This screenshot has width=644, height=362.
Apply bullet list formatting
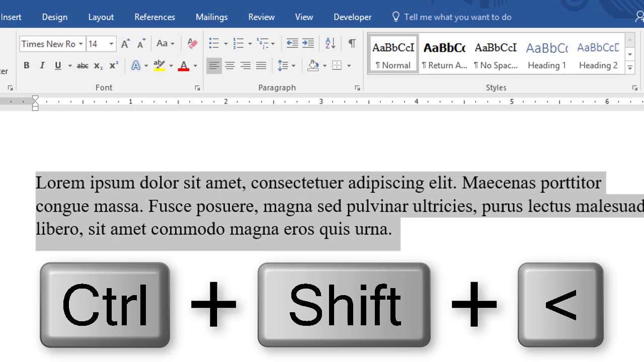[214, 44]
